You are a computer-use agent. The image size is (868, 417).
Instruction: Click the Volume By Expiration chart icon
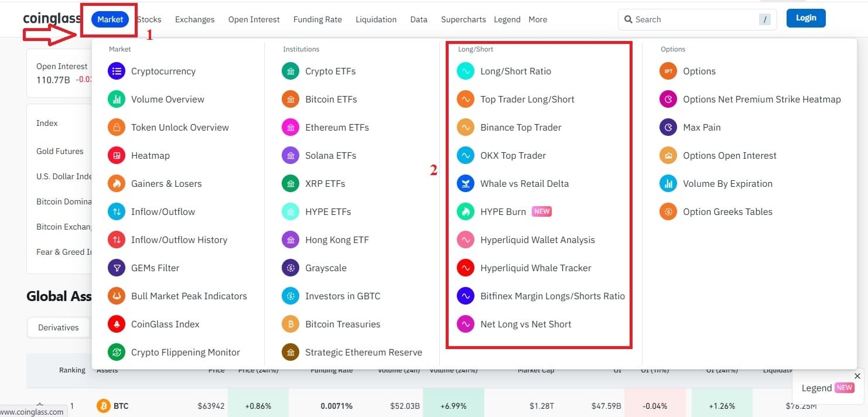tap(668, 183)
